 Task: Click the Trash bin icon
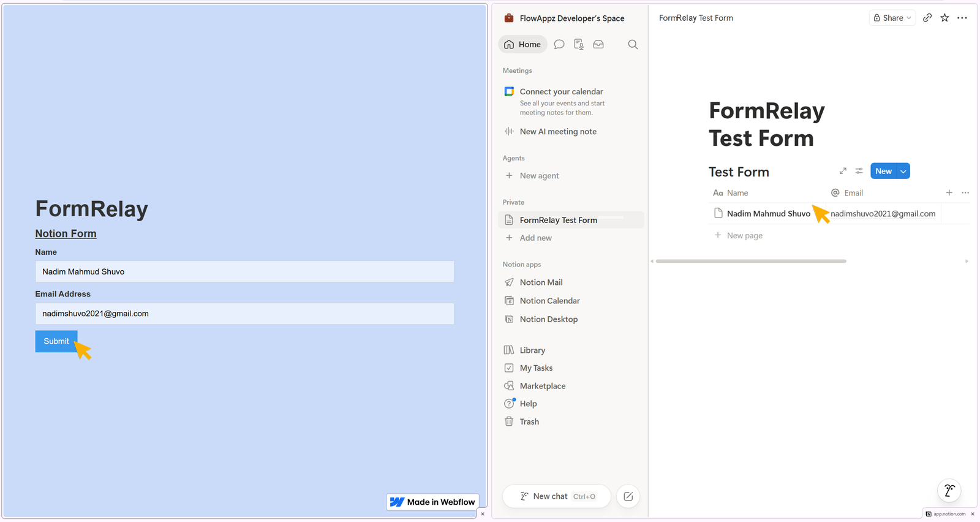(509, 422)
